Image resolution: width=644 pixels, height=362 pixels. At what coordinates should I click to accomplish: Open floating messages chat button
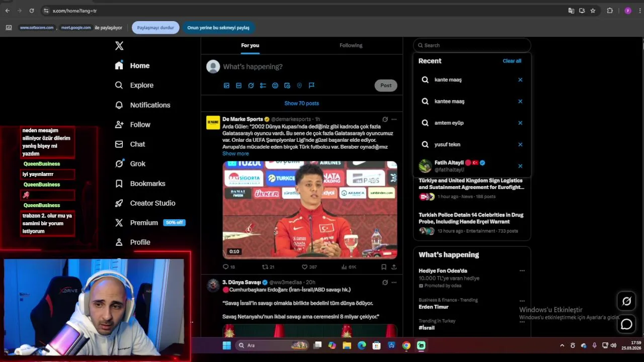click(626, 325)
